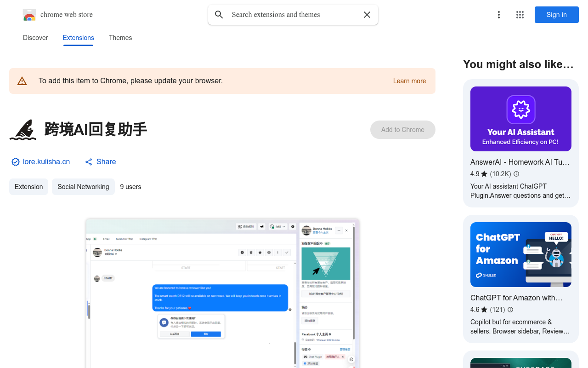Image resolution: width=588 pixels, height=368 pixels.
Task: Flag the conversation with the exclamation icon
Action: [277, 253]
